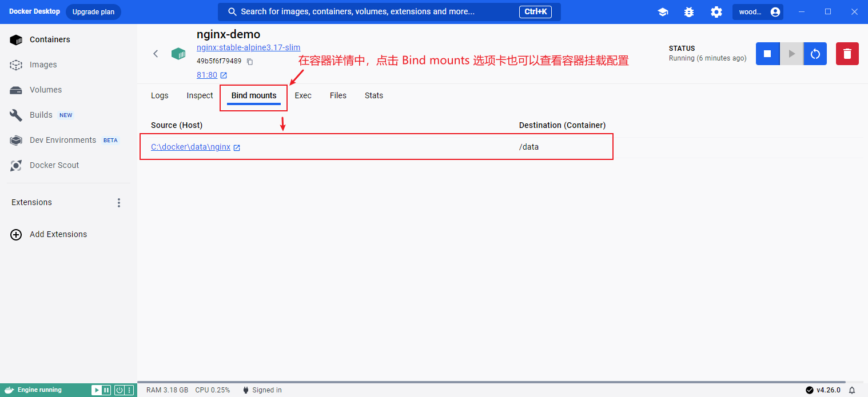Open host path C:\docker\data\nginx
Screen dimensions: 868x397
pos(190,147)
